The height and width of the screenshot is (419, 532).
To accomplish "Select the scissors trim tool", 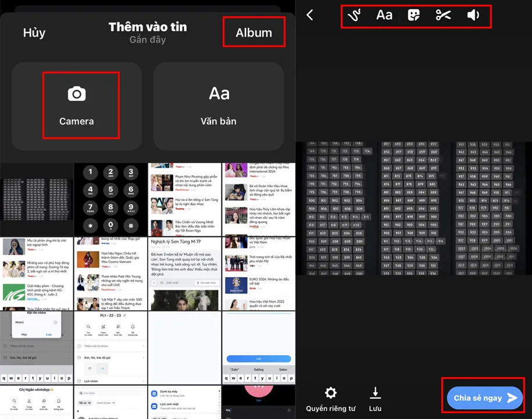I will coord(444,15).
